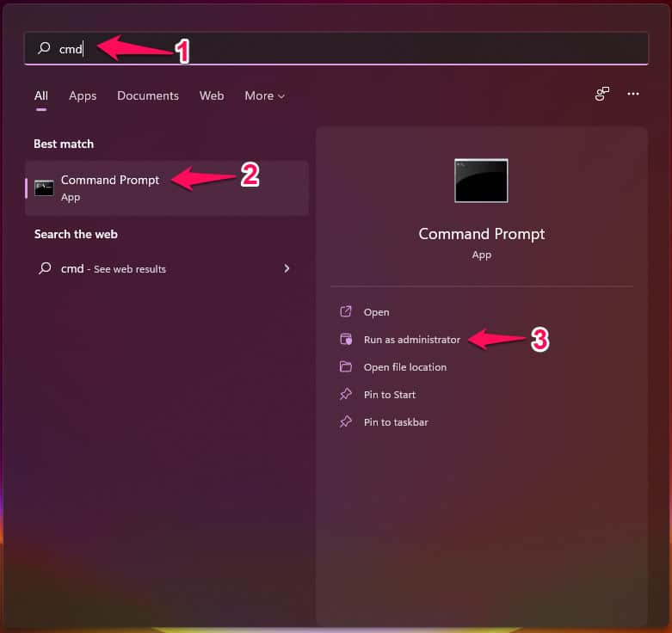Image resolution: width=672 pixels, height=633 pixels.
Task: Click the Search the web heading text
Action: 76,234
